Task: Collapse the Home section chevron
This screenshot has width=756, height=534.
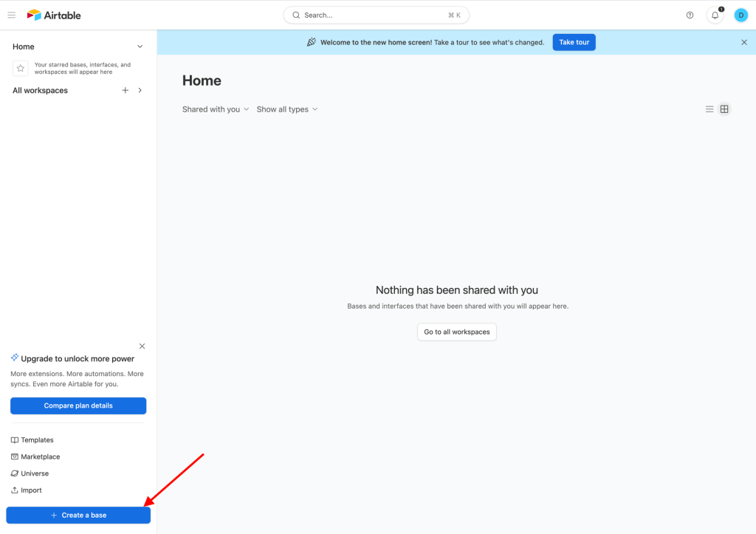Action: pyautogui.click(x=140, y=47)
